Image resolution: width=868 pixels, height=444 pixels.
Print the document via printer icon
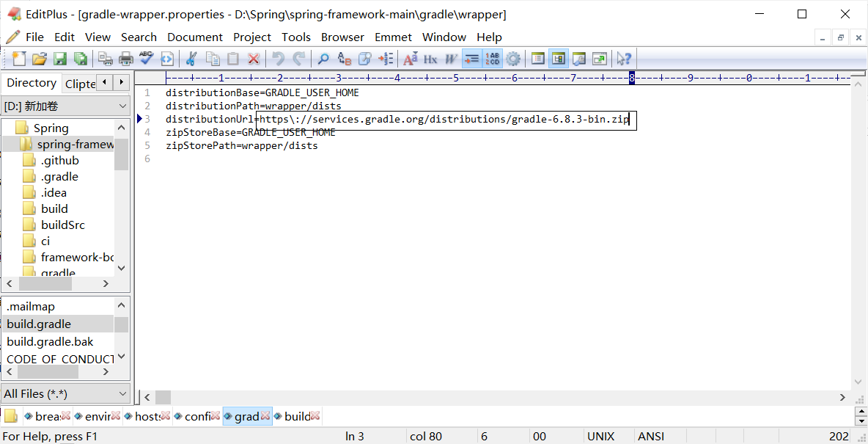(126, 58)
